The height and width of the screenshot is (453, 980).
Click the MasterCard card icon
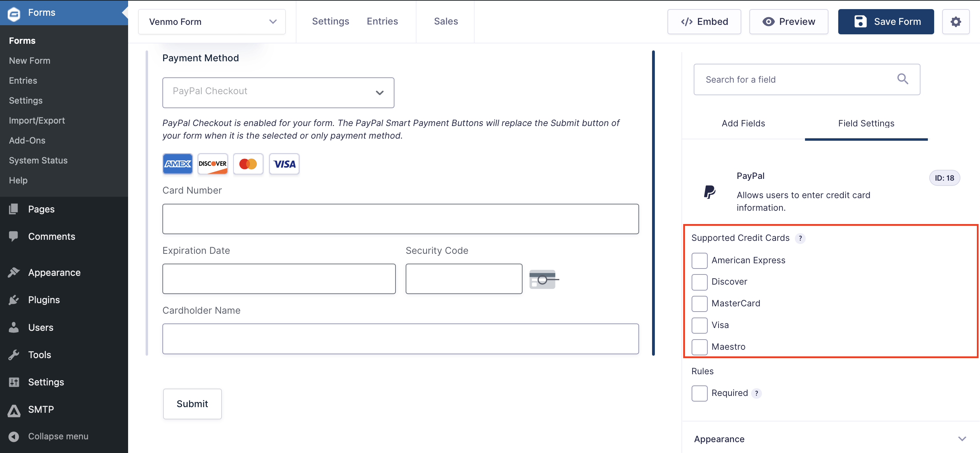[248, 164]
